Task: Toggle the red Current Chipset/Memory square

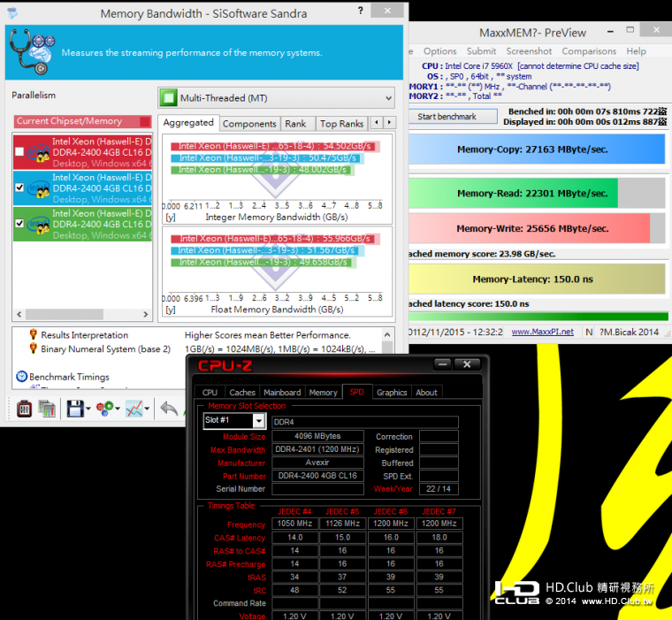Action: point(145,121)
